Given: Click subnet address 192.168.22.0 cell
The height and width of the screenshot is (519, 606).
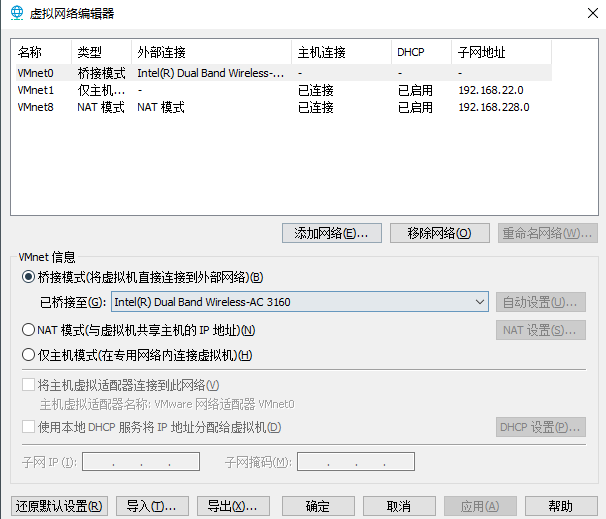Looking at the screenshot, I should (x=491, y=90).
